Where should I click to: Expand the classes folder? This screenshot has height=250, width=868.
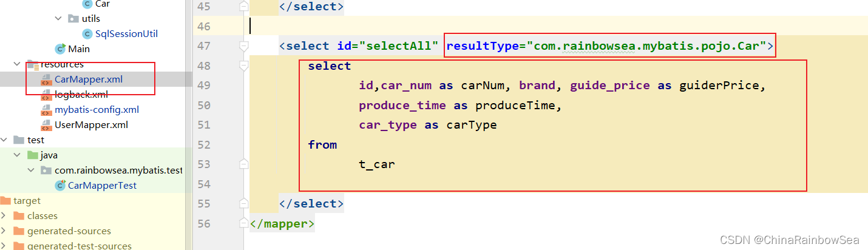tap(4, 215)
